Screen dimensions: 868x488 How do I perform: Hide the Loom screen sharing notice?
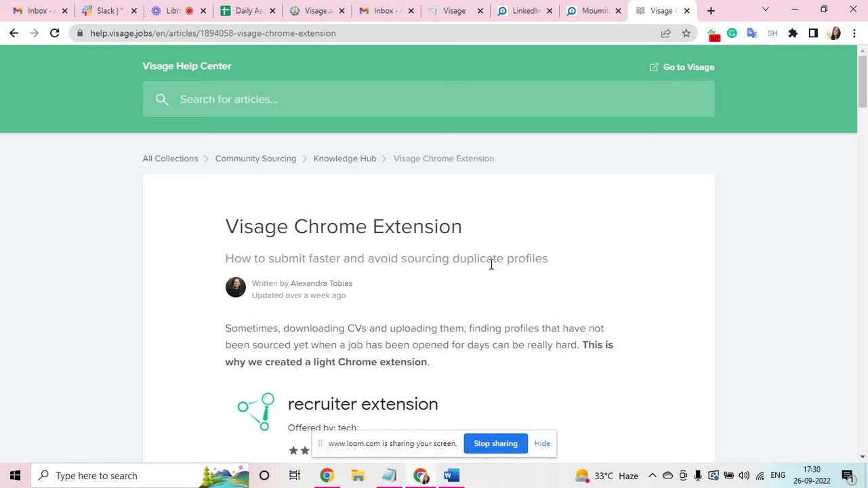(x=542, y=443)
